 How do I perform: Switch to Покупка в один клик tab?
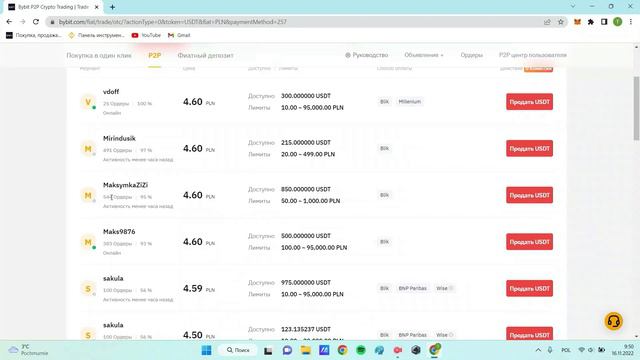click(x=99, y=55)
